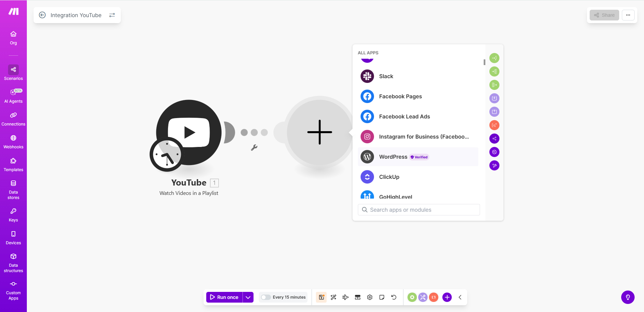Screen dimensions: 644x312
Task: Click the orange search tool icon in side strip
Action: [494, 125]
